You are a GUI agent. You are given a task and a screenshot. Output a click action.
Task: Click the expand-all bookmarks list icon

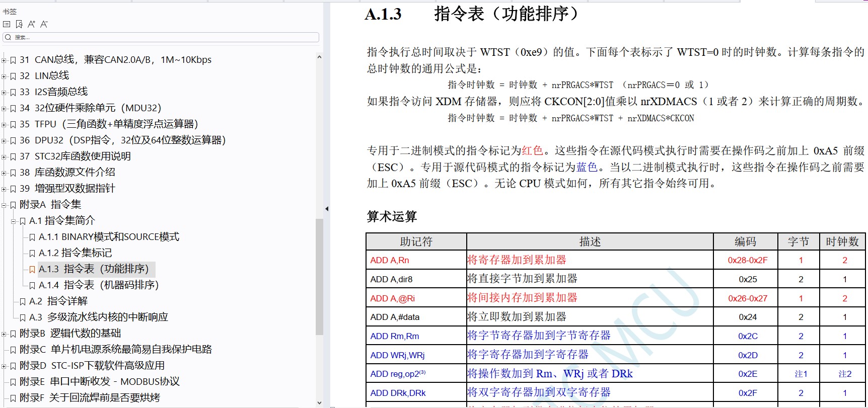coord(7,24)
